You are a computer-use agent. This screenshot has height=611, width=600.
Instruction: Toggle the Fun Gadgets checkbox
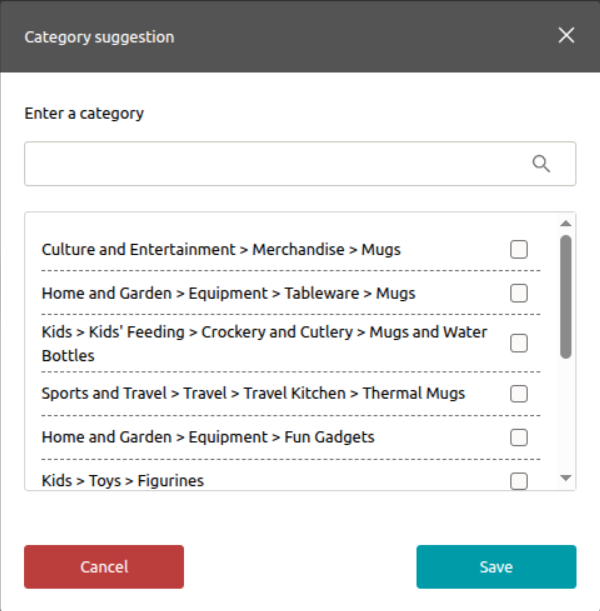(x=519, y=437)
